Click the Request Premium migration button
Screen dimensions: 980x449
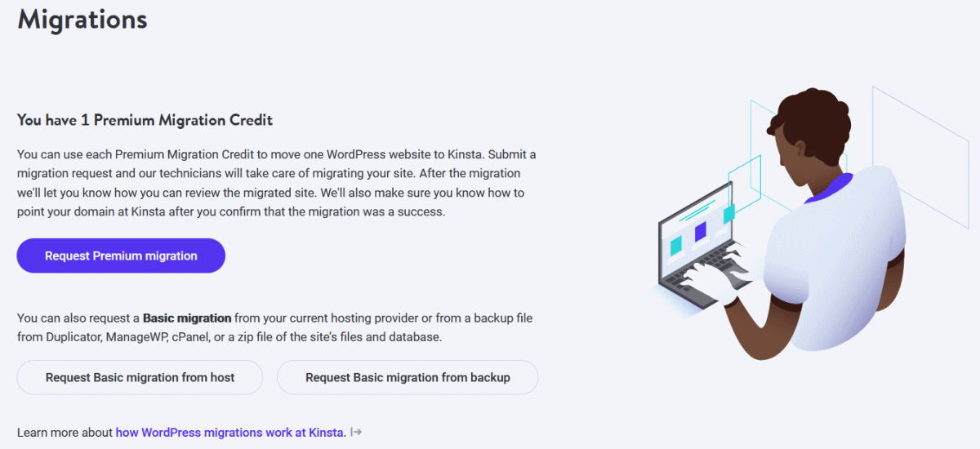coord(121,256)
